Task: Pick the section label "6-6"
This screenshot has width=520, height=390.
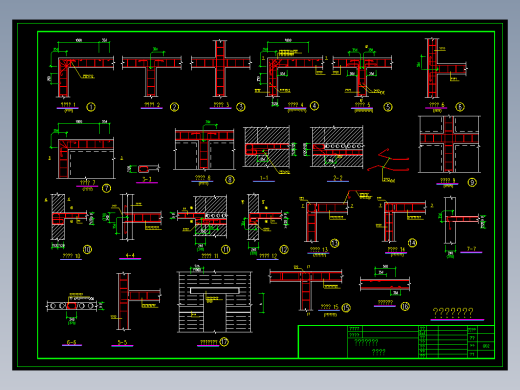Action: click(x=72, y=342)
